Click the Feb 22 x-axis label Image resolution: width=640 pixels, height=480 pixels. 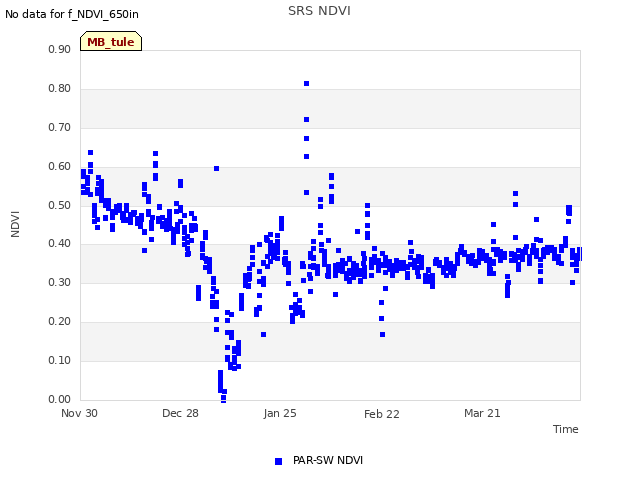[382, 414]
